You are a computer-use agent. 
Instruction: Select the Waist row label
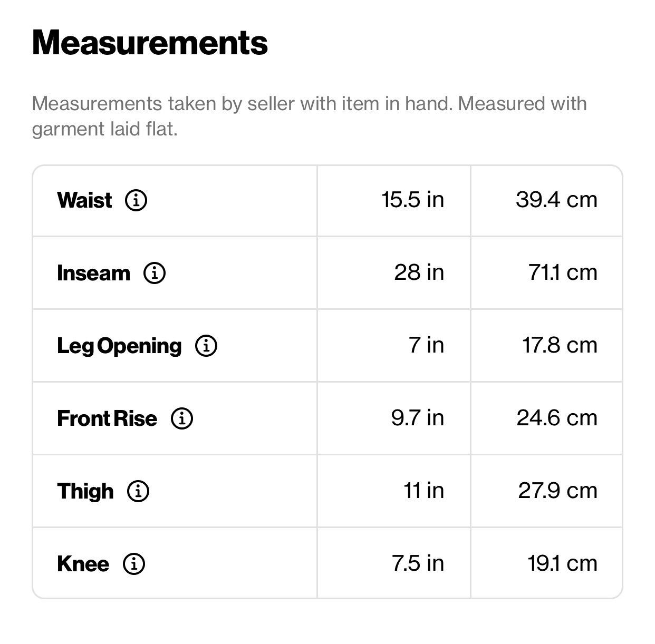point(84,200)
